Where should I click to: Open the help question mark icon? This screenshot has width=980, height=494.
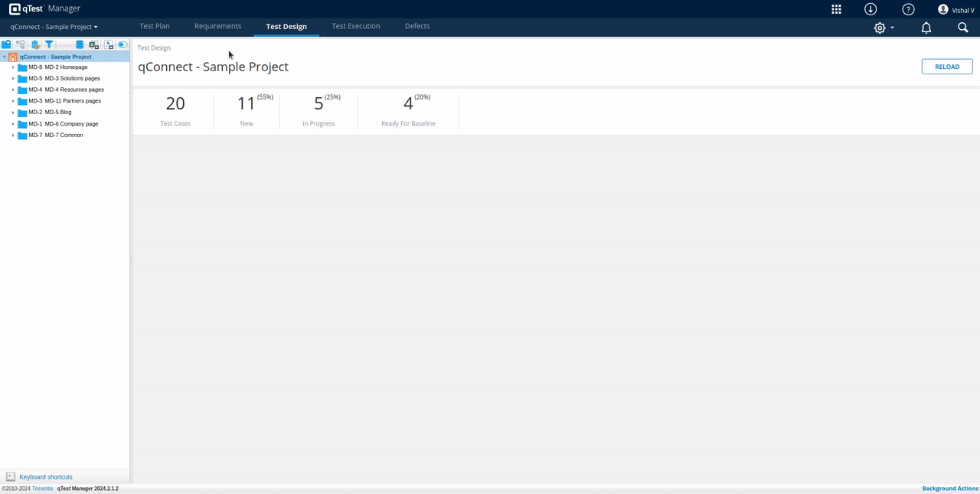click(908, 9)
